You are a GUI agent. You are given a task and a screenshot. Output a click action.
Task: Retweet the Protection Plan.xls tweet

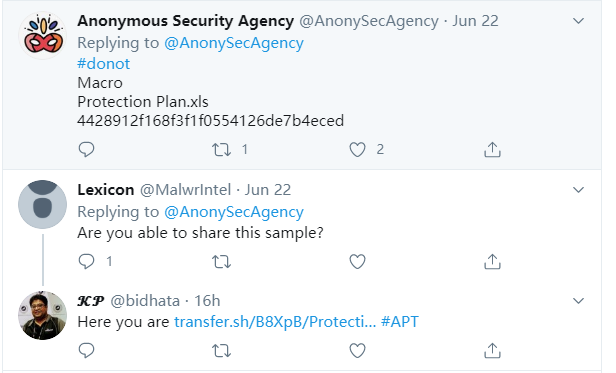coord(222,150)
